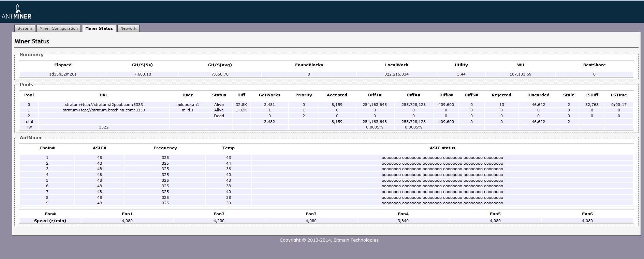
Task: Click the Dead status of pool 2
Action: [219, 116]
